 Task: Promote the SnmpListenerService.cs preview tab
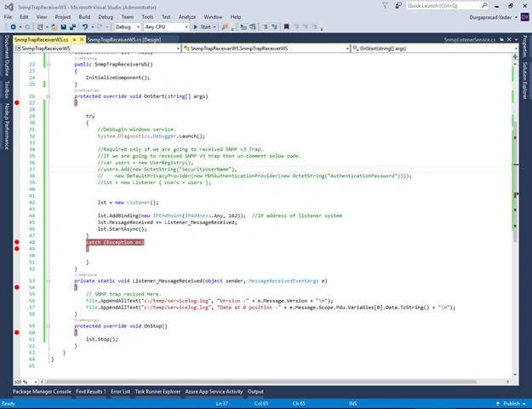(x=502, y=40)
